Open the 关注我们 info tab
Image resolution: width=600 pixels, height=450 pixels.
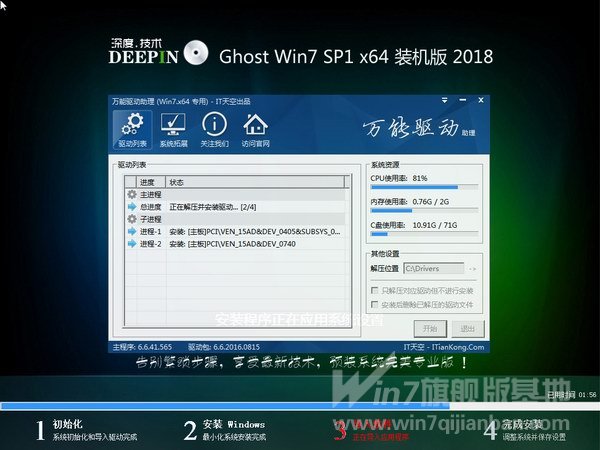coord(214,130)
